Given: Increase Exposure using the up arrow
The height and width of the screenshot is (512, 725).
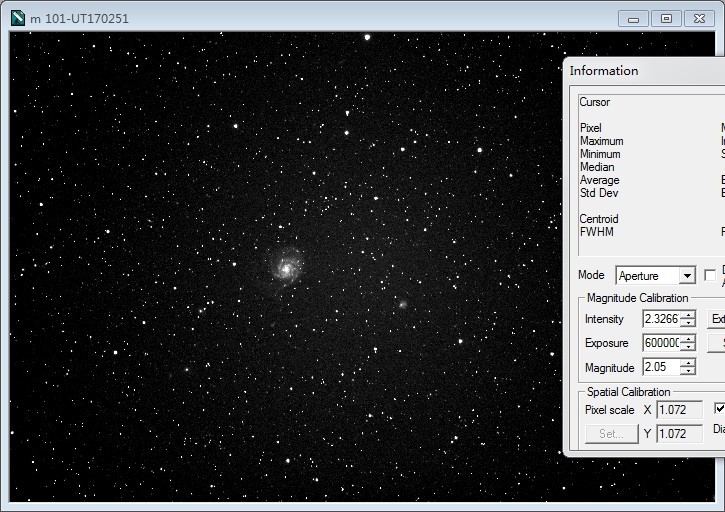Looking at the screenshot, I should click(x=687, y=339).
